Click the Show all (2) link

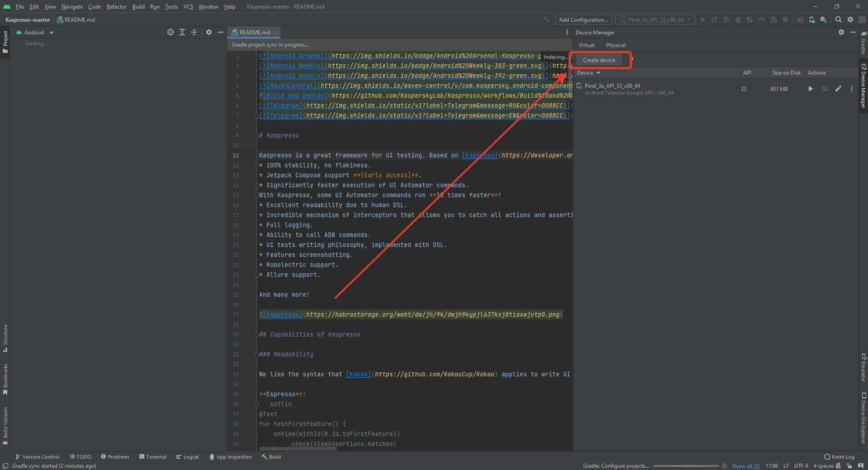pos(745,466)
